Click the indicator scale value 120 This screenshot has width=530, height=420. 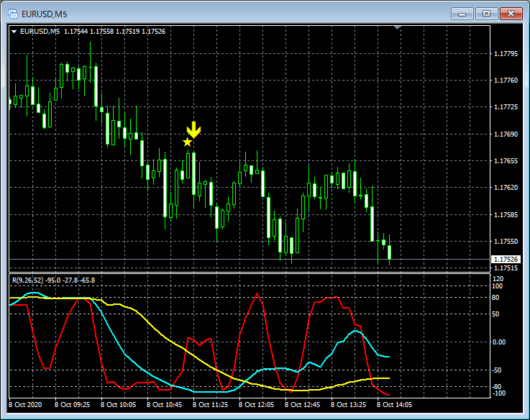tap(498, 278)
